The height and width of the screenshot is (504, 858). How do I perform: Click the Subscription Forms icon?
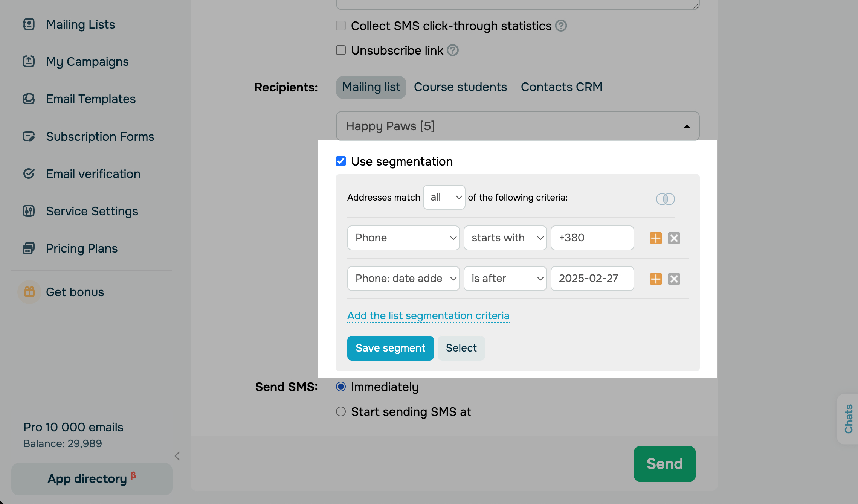coord(29,136)
